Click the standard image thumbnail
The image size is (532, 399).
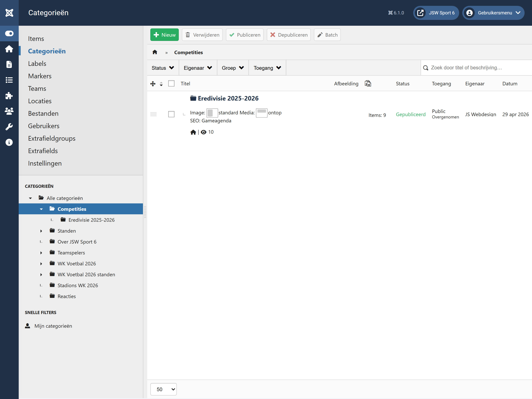click(x=212, y=113)
